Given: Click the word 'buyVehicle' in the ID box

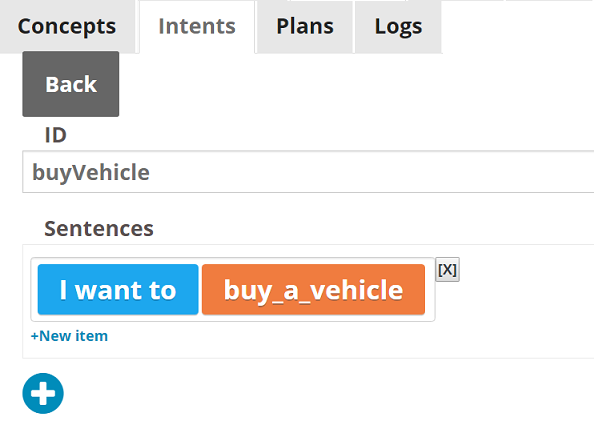Looking at the screenshot, I should (91, 172).
